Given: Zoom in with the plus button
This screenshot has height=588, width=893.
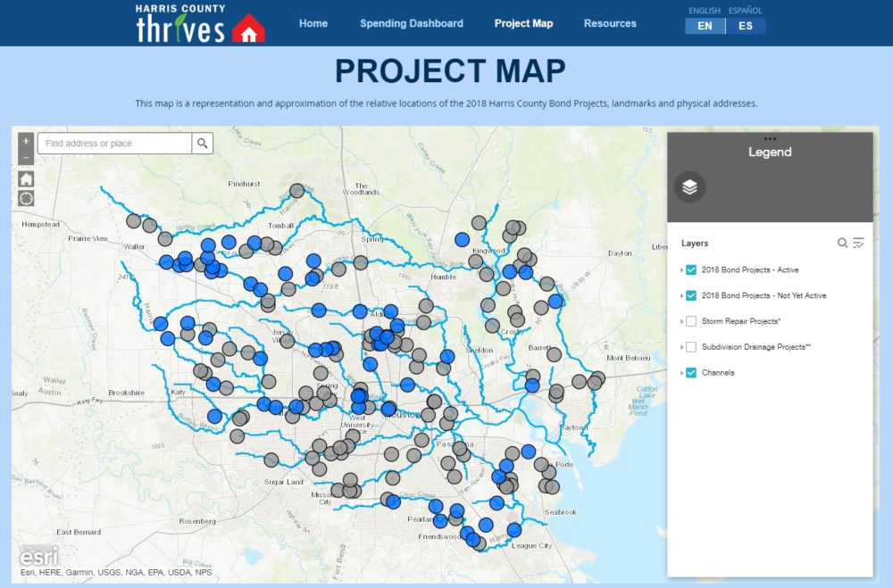Looking at the screenshot, I should point(26,141).
